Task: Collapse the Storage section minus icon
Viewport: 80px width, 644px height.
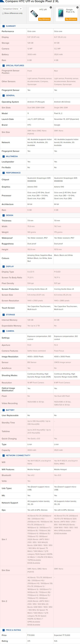Action: (x=4, y=315)
